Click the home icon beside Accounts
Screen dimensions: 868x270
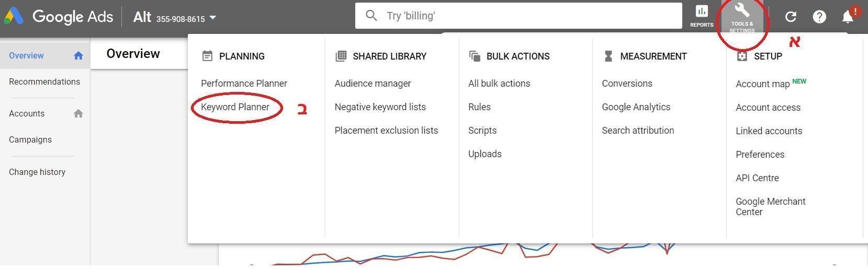78,114
